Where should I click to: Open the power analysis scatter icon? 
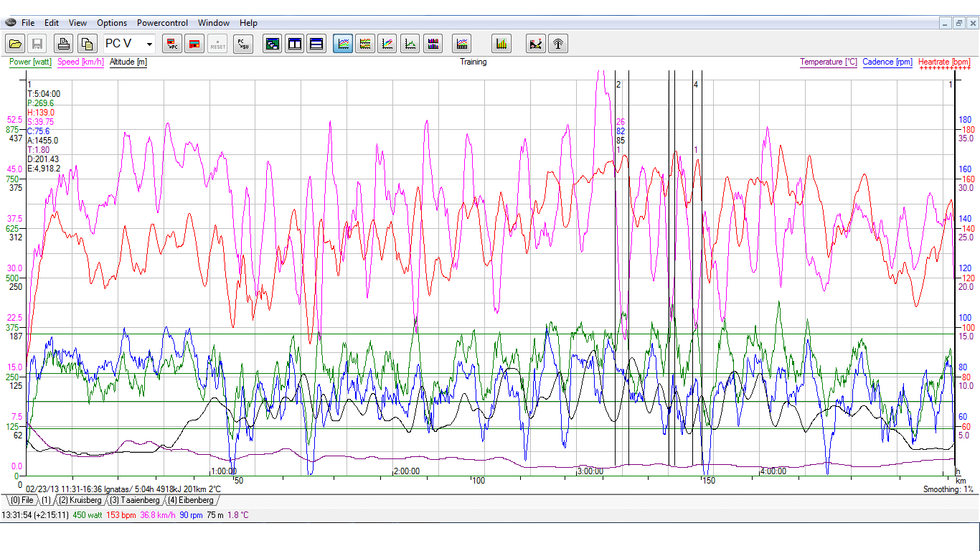(x=535, y=44)
